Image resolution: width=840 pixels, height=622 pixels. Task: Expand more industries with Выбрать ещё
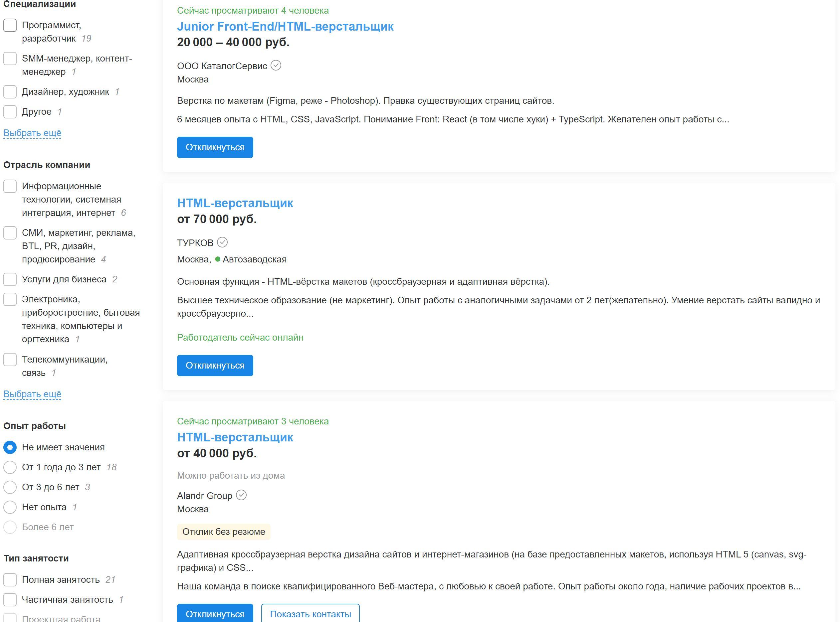32,394
